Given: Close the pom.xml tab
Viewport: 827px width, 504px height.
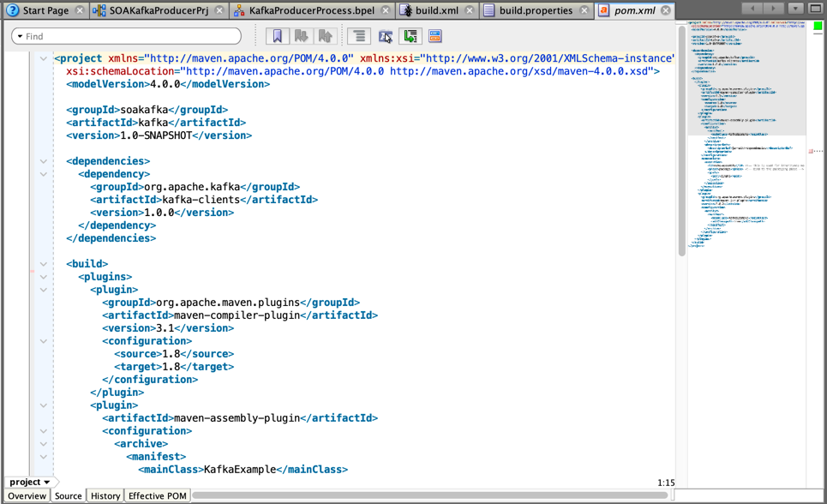Looking at the screenshot, I should (666, 10).
